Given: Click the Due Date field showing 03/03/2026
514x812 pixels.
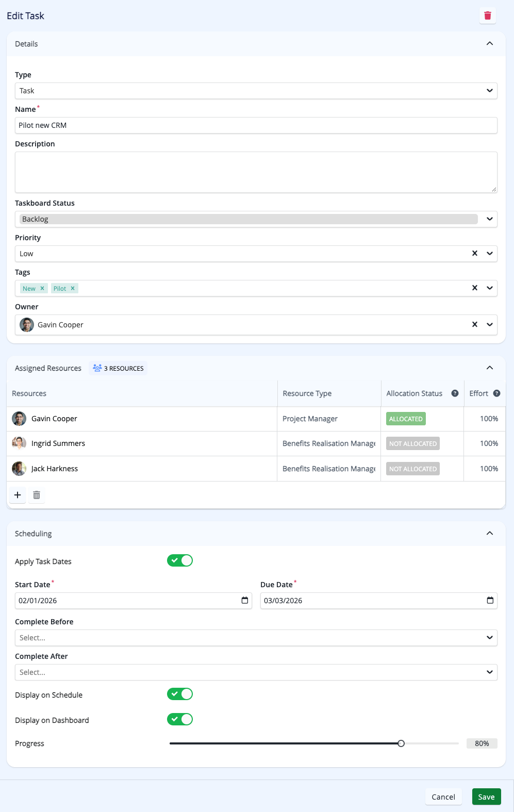Looking at the screenshot, I should click(x=379, y=601).
